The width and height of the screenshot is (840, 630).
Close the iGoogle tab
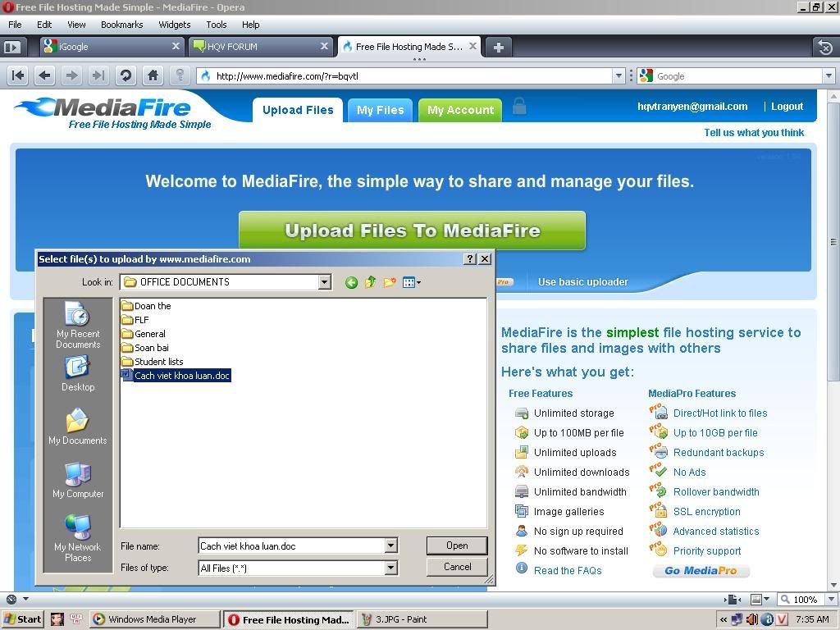176,47
